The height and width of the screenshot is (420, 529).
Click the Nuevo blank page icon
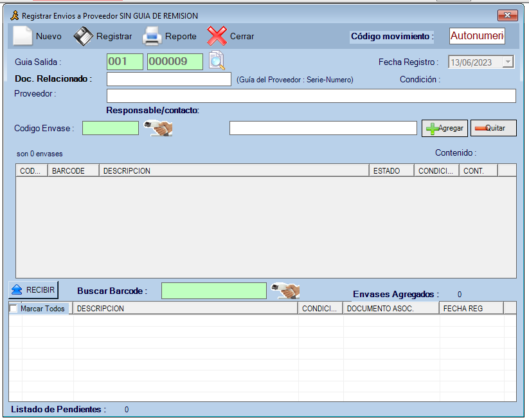point(22,36)
